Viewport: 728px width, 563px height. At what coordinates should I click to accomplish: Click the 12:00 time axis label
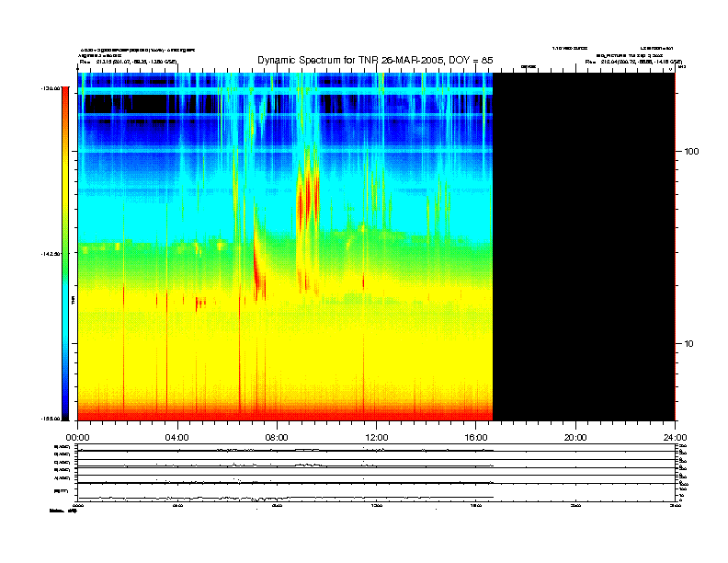click(377, 438)
